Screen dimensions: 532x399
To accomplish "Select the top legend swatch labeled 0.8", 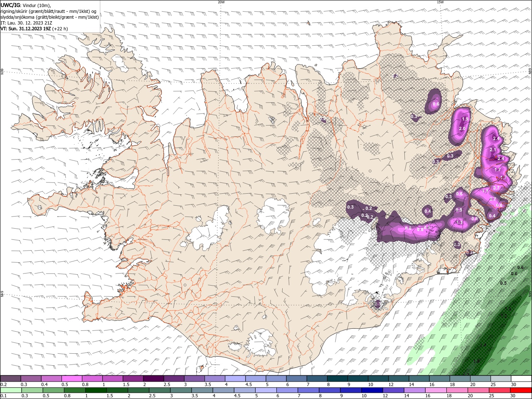I will (92, 379).
